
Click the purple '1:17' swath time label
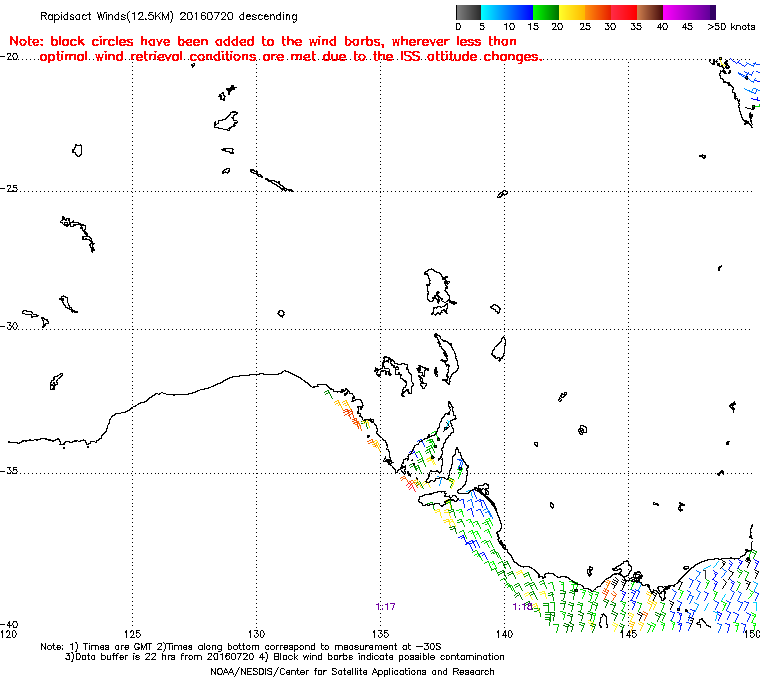pyautogui.click(x=385, y=607)
